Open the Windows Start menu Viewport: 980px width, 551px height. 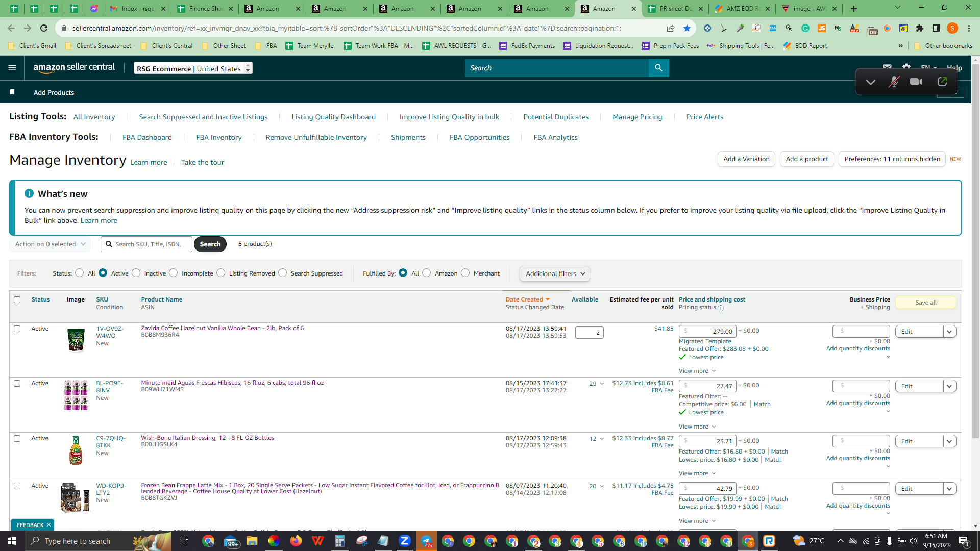tap(12, 541)
